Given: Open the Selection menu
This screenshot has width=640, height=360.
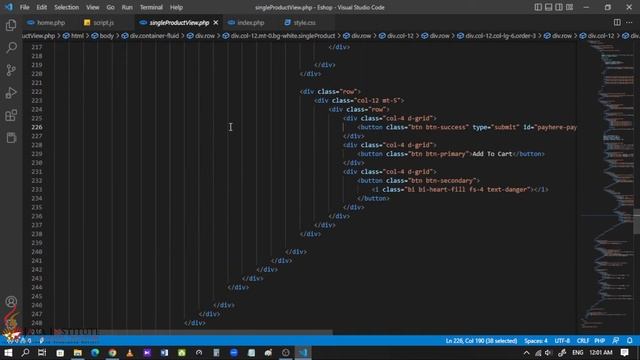Looking at the screenshot, I should tap(67, 7).
